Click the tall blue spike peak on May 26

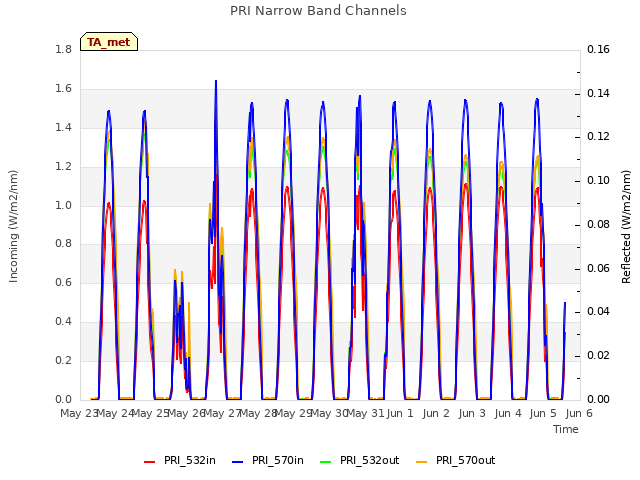tap(216, 82)
